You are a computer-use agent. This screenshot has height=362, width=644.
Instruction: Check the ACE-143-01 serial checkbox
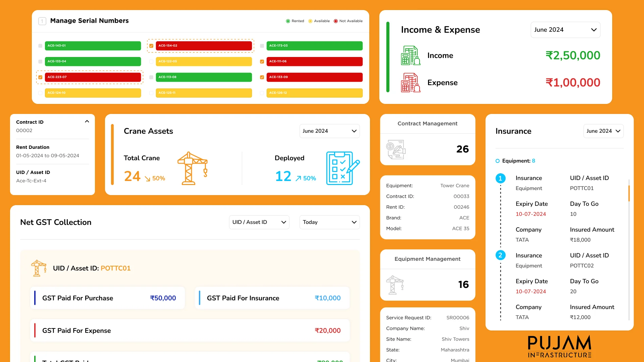pyautogui.click(x=40, y=46)
